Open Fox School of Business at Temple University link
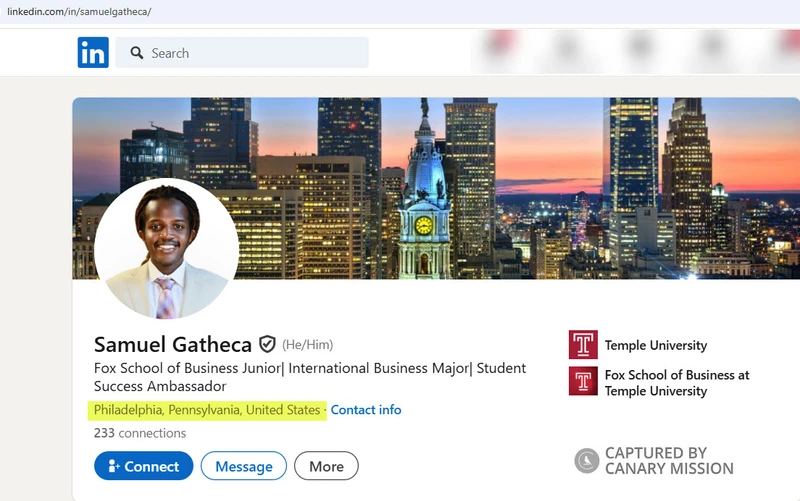800x501 pixels. 676,383
